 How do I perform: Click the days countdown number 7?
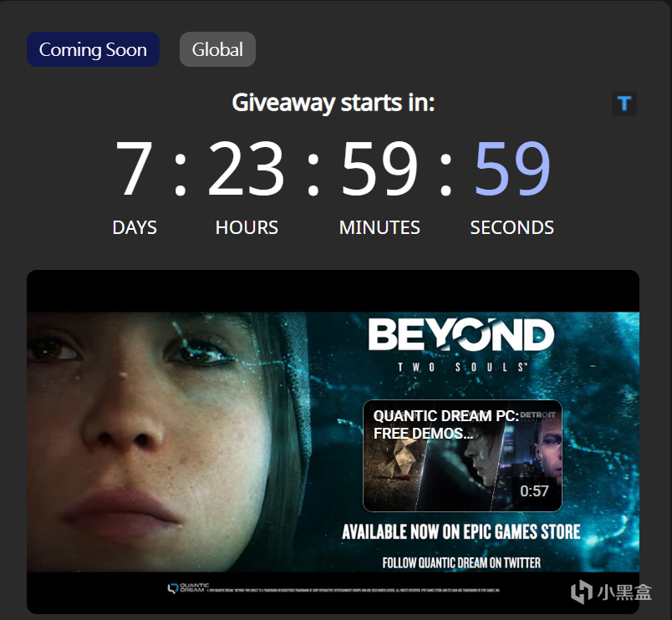click(134, 169)
